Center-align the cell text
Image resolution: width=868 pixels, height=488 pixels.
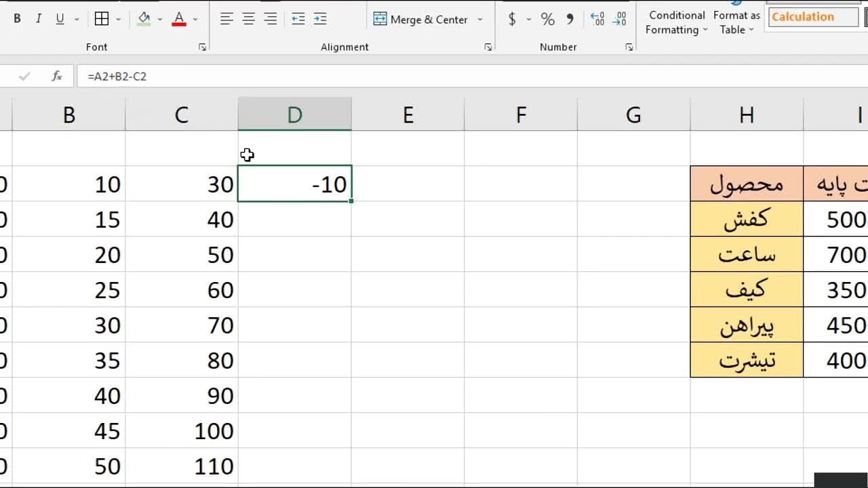click(248, 19)
